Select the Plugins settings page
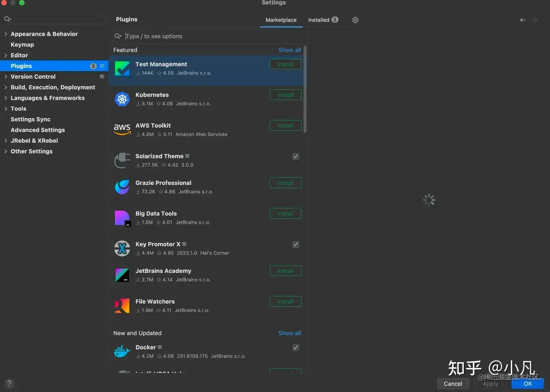 [x=54, y=66]
